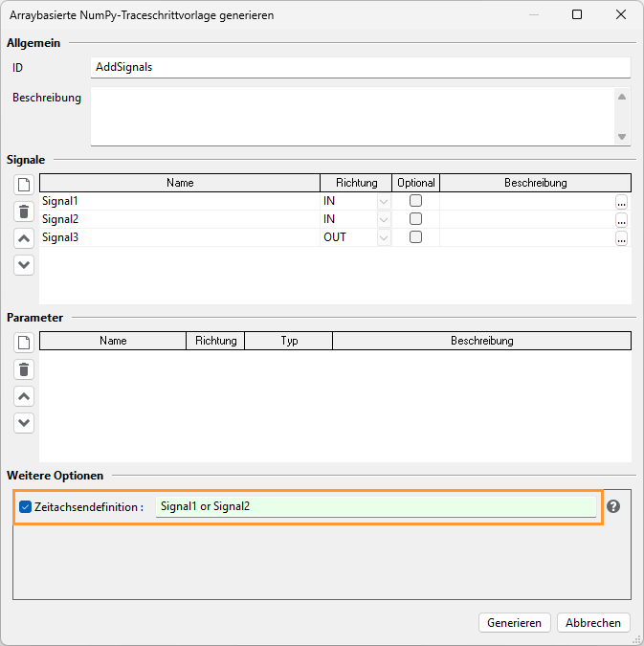The width and height of the screenshot is (644, 646).
Task: Click the Parameter table Richtung header
Action: coord(215,341)
